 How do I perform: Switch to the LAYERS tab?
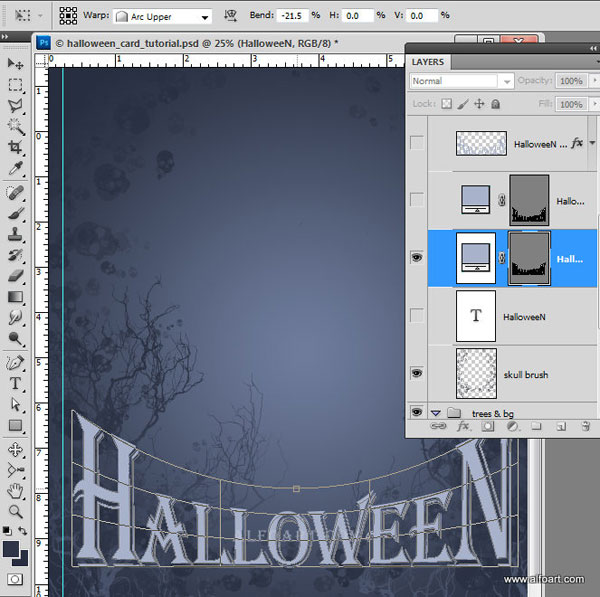click(x=428, y=62)
